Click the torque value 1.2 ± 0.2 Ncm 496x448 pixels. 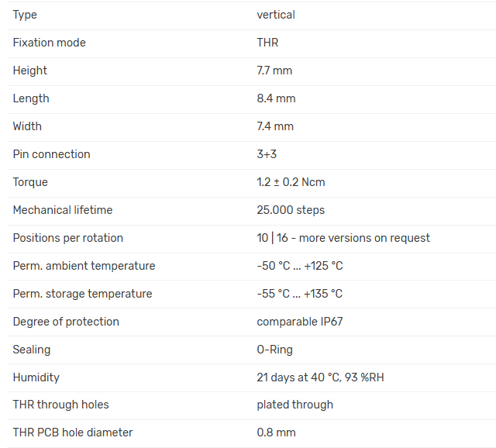click(x=291, y=182)
